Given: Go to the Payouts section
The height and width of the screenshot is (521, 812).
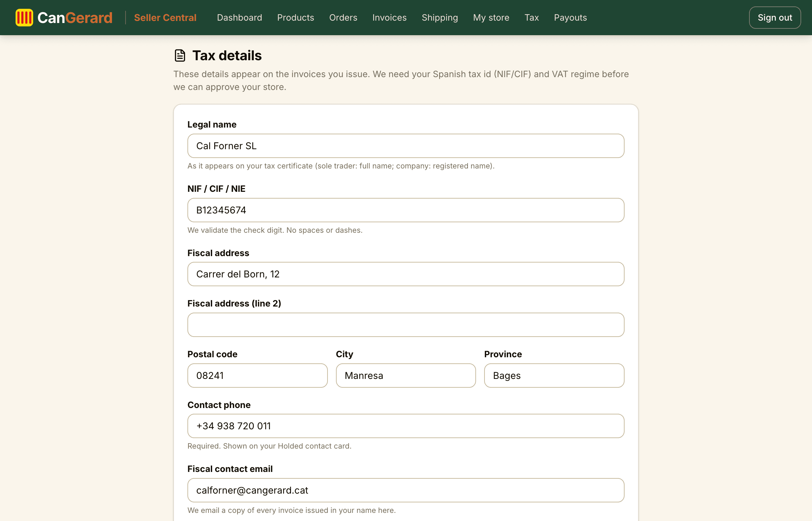Looking at the screenshot, I should (x=570, y=18).
